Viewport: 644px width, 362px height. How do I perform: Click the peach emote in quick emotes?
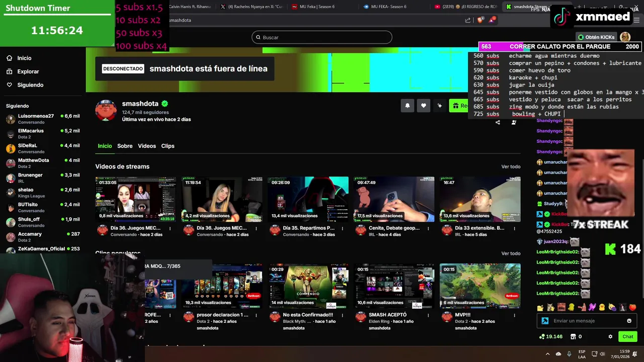point(632,307)
